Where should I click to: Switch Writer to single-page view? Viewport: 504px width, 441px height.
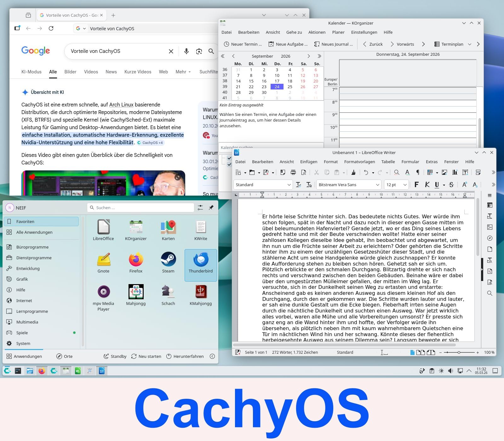click(412, 352)
